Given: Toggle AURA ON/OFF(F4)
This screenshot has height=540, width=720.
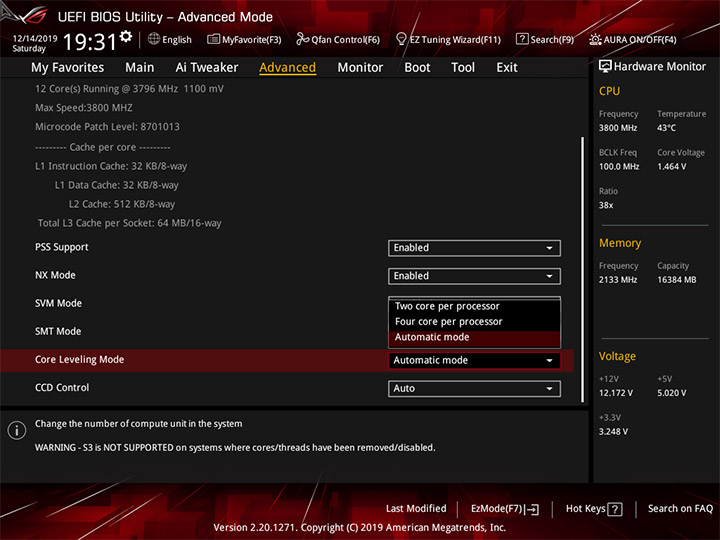Looking at the screenshot, I should coord(633,39).
